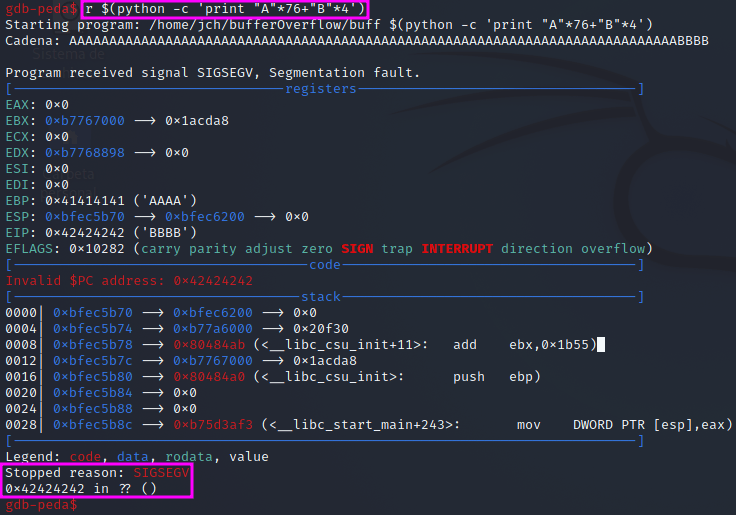Screen dimensions: 736x515
Task: Select the 'Starting program:' line
Action: 329,25
